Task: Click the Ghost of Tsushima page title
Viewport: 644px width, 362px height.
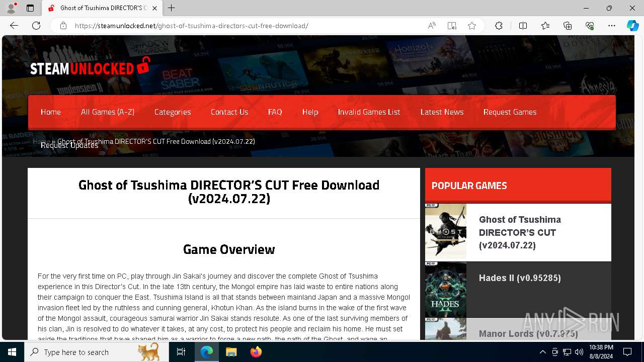Action: click(x=229, y=192)
